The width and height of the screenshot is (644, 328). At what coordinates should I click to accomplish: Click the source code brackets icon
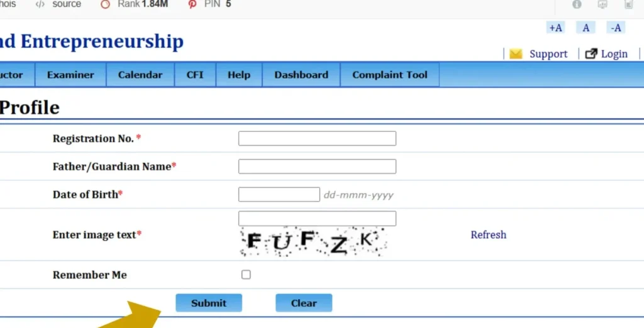point(40,4)
